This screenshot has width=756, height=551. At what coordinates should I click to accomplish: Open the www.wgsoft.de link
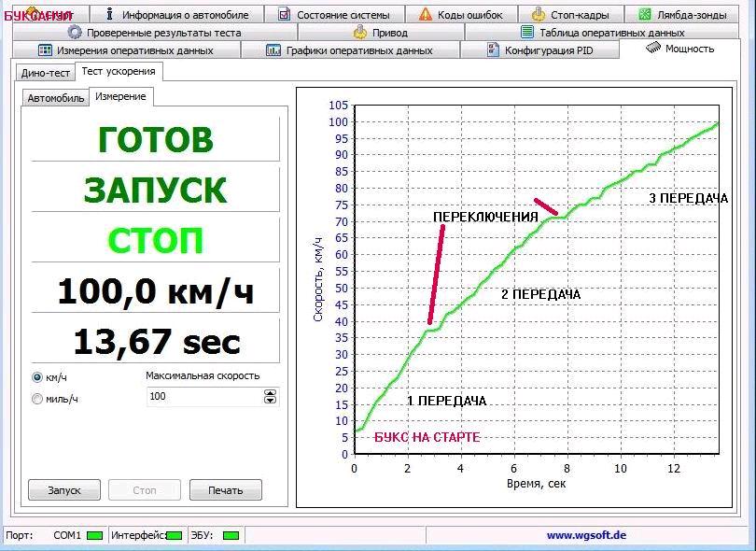[585, 536]
